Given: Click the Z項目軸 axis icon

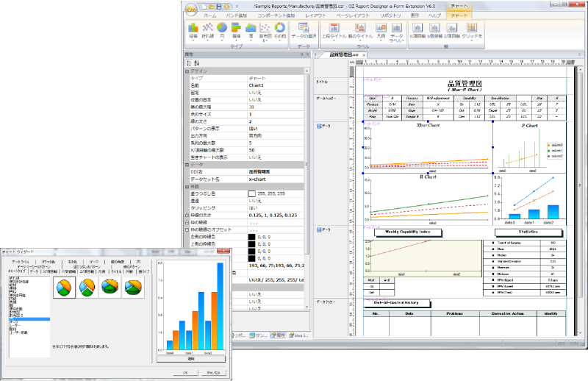Looking at the screenshot, I should 452,27.
